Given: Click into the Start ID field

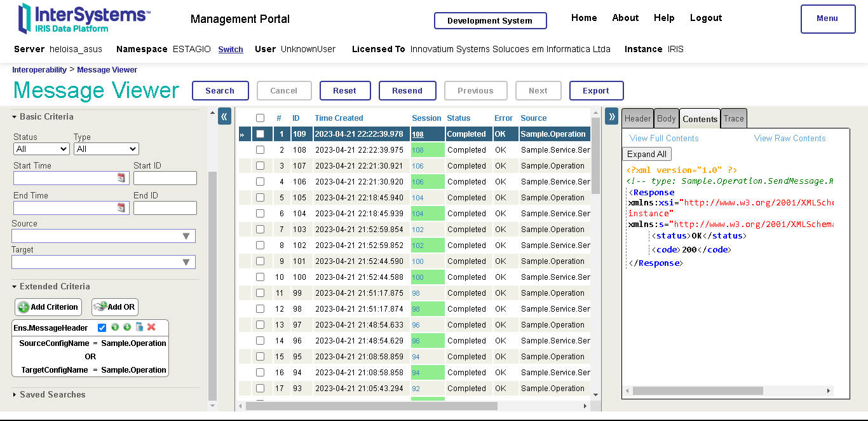Looking at the screenshot, I should click(165, 178).
